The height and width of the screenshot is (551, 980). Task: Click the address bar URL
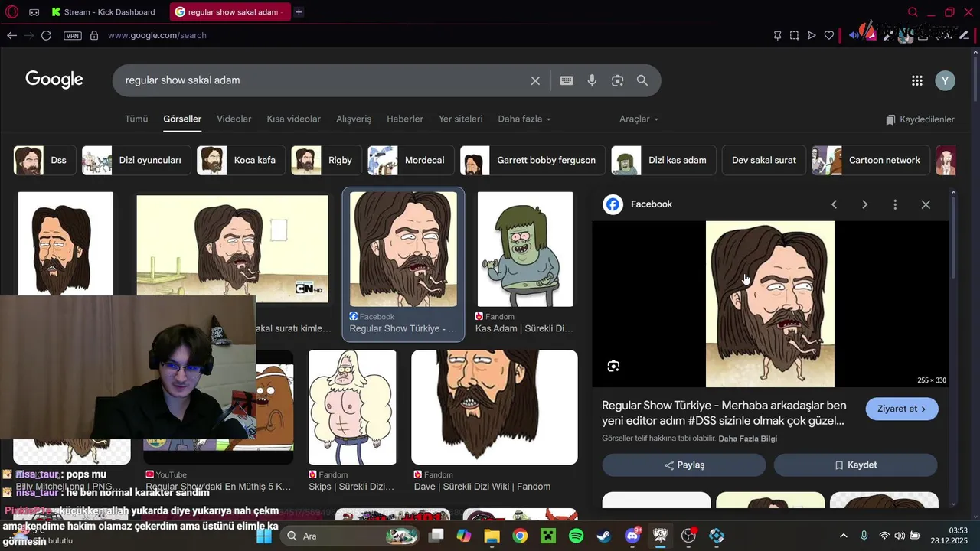click(x=157, y=35)
